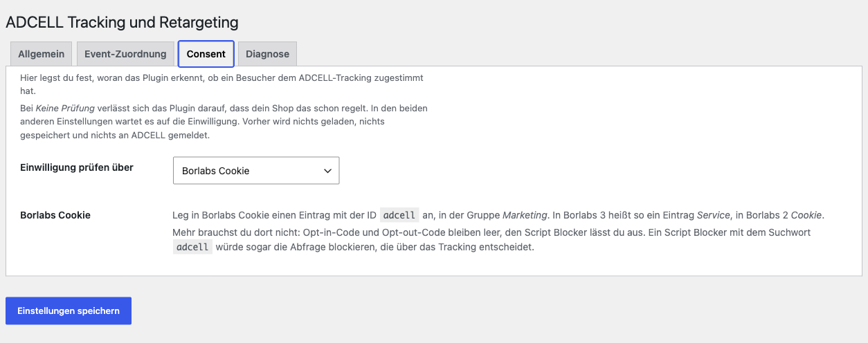Click the adcell code snippet after 'Suchwort'
Image resolution: width=868 pixels, height=343 pixels.
point(192,247)
